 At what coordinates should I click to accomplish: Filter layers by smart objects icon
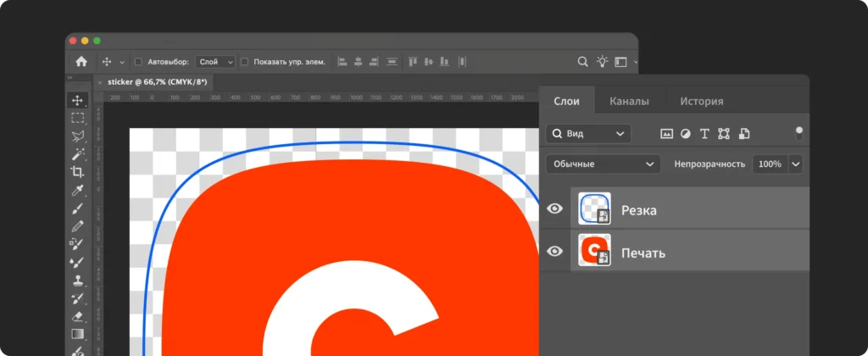click(744, 133)
